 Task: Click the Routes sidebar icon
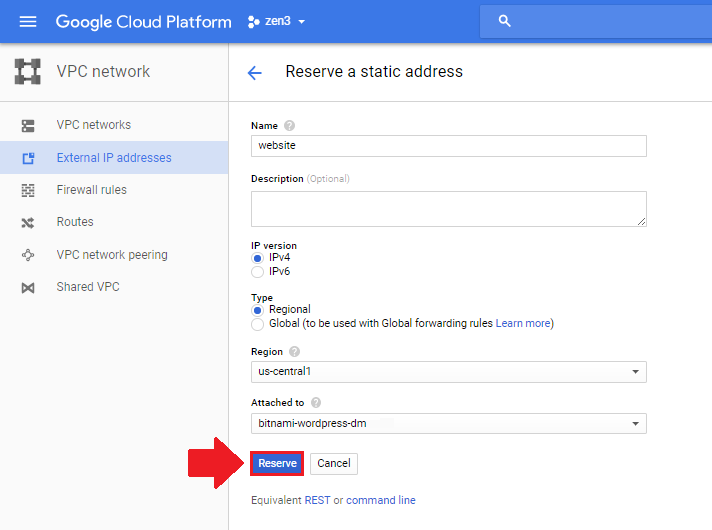28,223
